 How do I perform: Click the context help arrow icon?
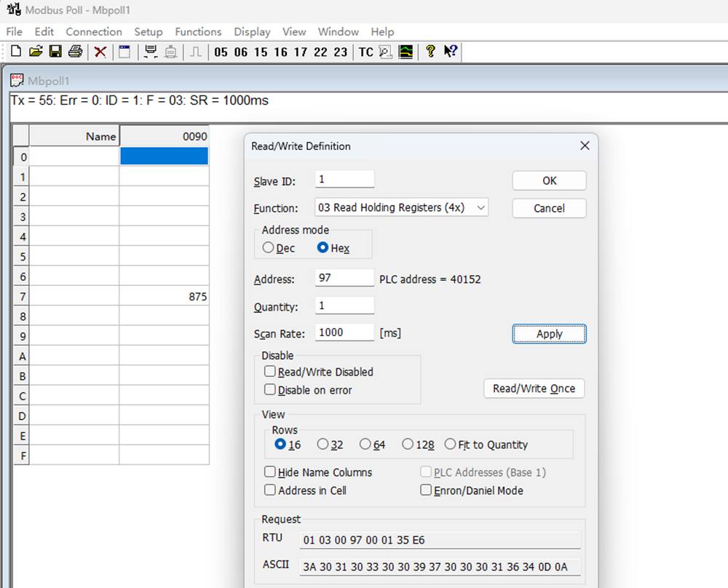tap(451, 51)
